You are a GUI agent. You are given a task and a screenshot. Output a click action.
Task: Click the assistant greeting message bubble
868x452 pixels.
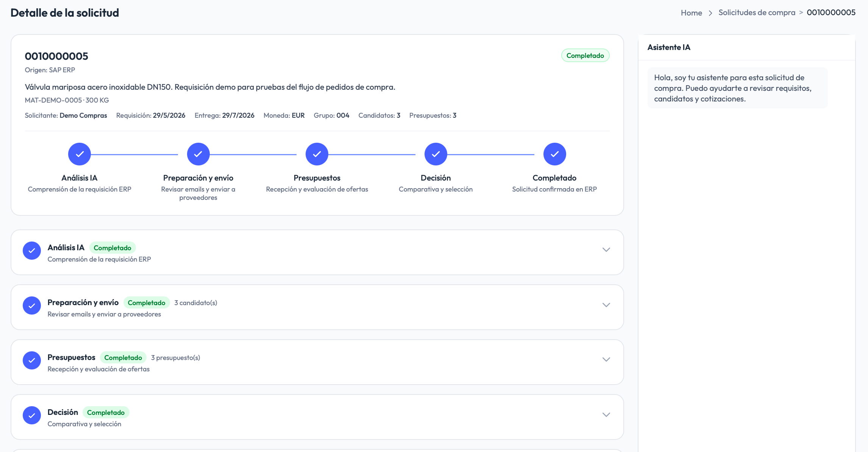[737, 88]
